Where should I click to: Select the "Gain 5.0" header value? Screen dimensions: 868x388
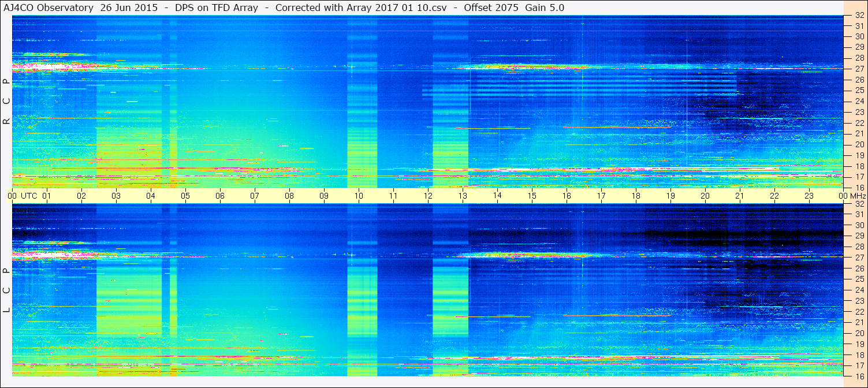pos(545,8)
